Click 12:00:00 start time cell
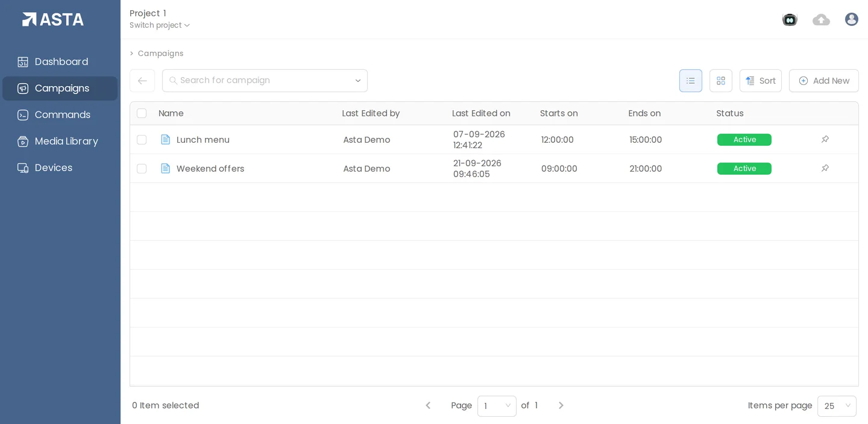868x424 pixels. (558, 140)
